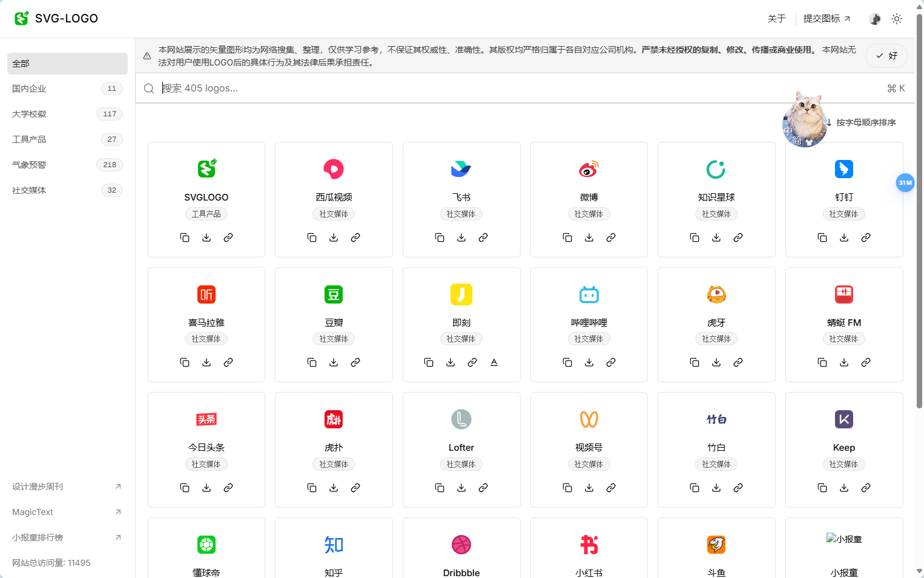Download the 喜马拉雅 logo
This screenshot has width=924, height=578.
tap(206, 362)
